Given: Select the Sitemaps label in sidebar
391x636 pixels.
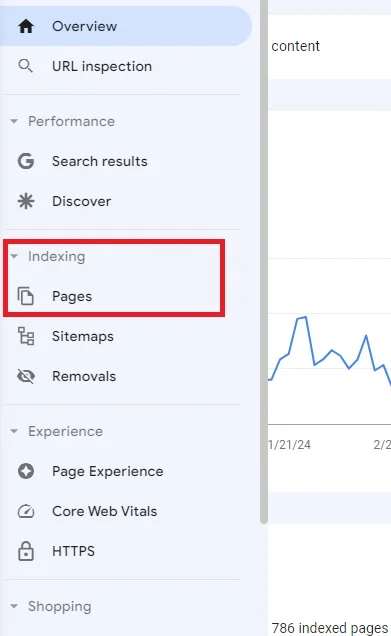Looking at the screenshot, I should [x=83, y=336].
